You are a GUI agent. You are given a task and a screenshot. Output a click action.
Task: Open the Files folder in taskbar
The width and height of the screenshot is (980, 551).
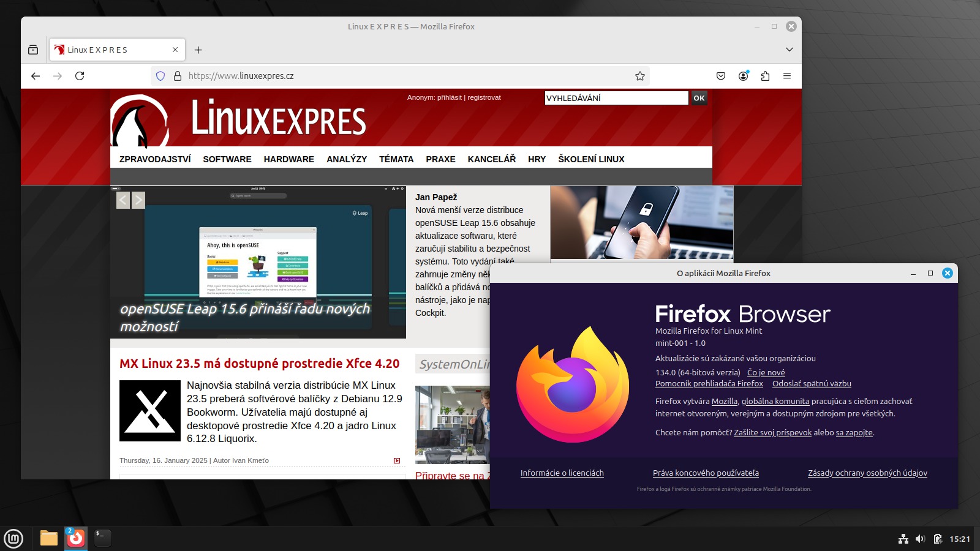pos(49,538)
